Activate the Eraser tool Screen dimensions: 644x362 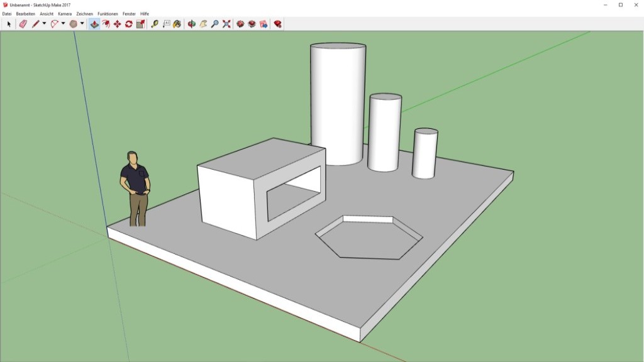coord(23,23)
